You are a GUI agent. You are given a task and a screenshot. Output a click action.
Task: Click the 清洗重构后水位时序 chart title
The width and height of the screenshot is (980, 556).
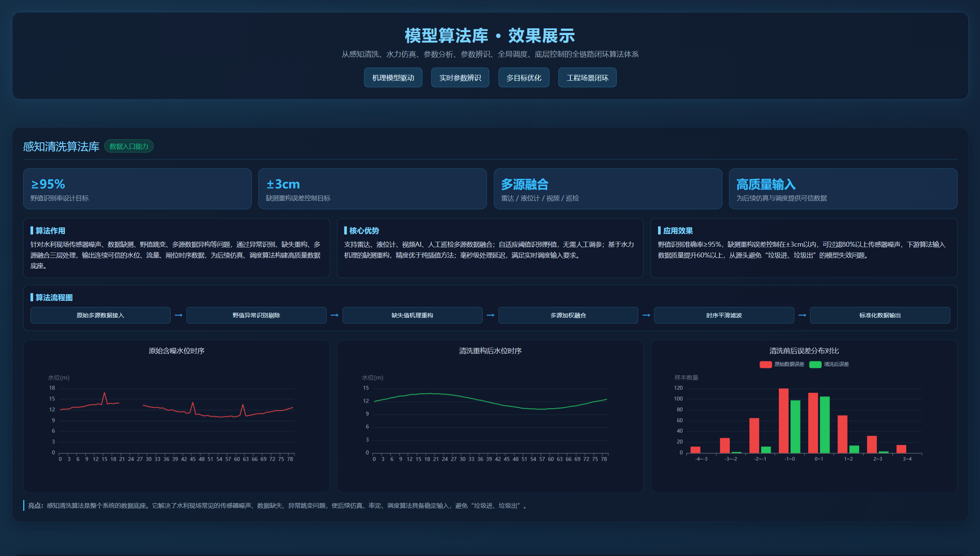490,351
